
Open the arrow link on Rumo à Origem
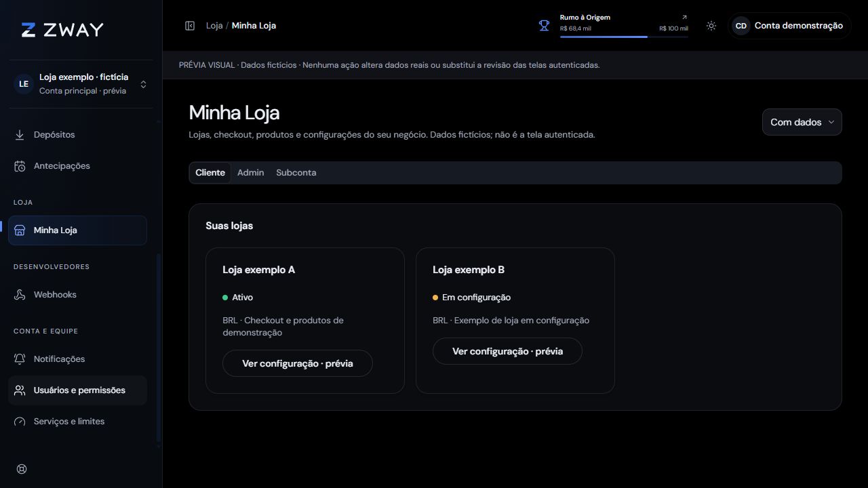pos(684,18)
